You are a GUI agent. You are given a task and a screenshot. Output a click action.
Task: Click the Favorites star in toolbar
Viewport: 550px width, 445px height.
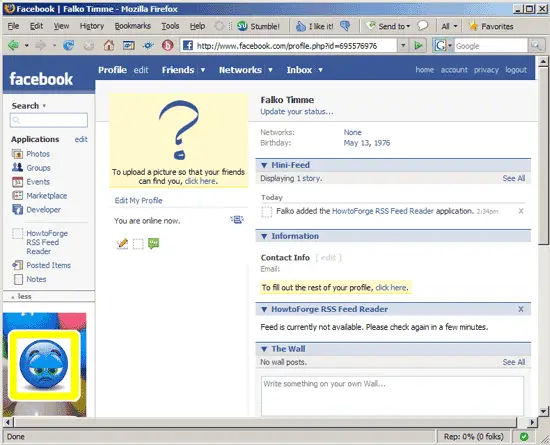(x=474, y=26)
